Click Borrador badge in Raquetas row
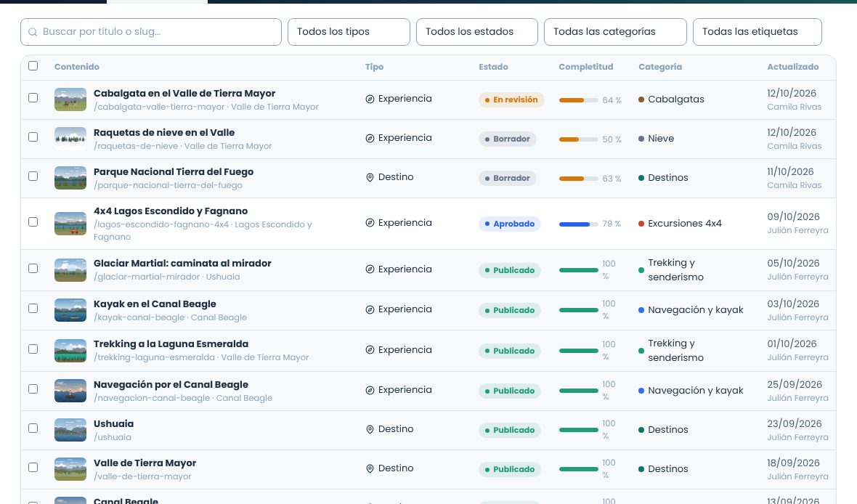This screenshot has height=504, width=857. point(507,139)
